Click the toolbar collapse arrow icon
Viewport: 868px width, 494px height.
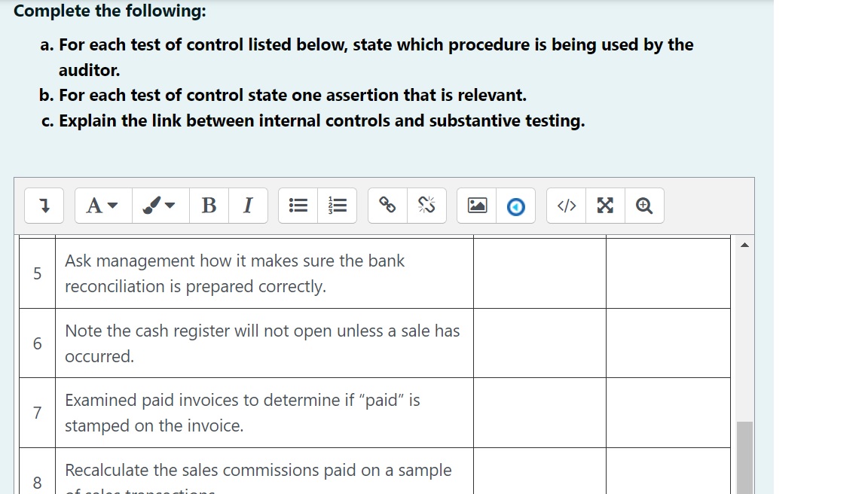pos(43,205)
